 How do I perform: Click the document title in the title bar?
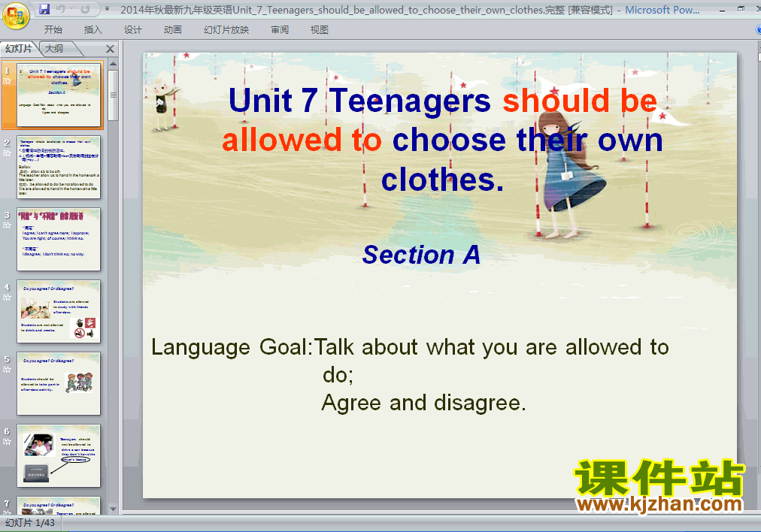tap(366, 10)
